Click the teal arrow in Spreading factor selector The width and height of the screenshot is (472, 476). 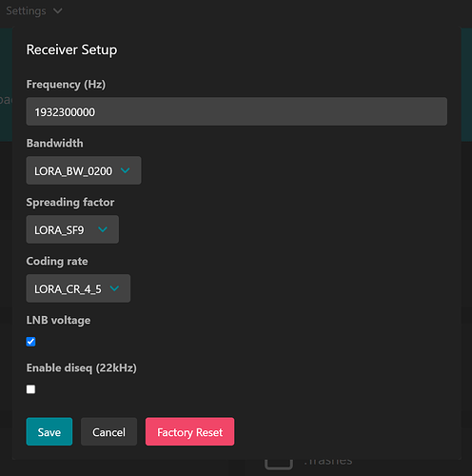point(103,229)
